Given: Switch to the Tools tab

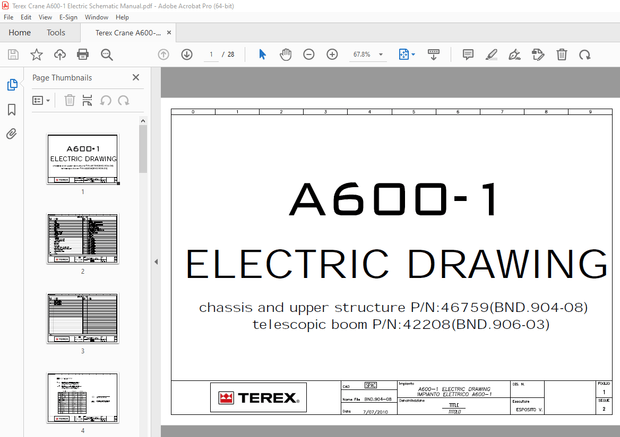Looking at the screenshot, I should (56, 33).
